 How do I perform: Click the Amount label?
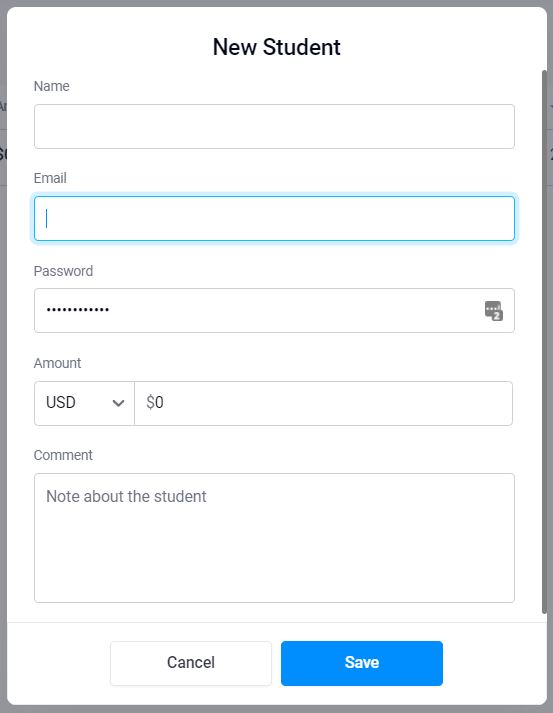(57, 363)
